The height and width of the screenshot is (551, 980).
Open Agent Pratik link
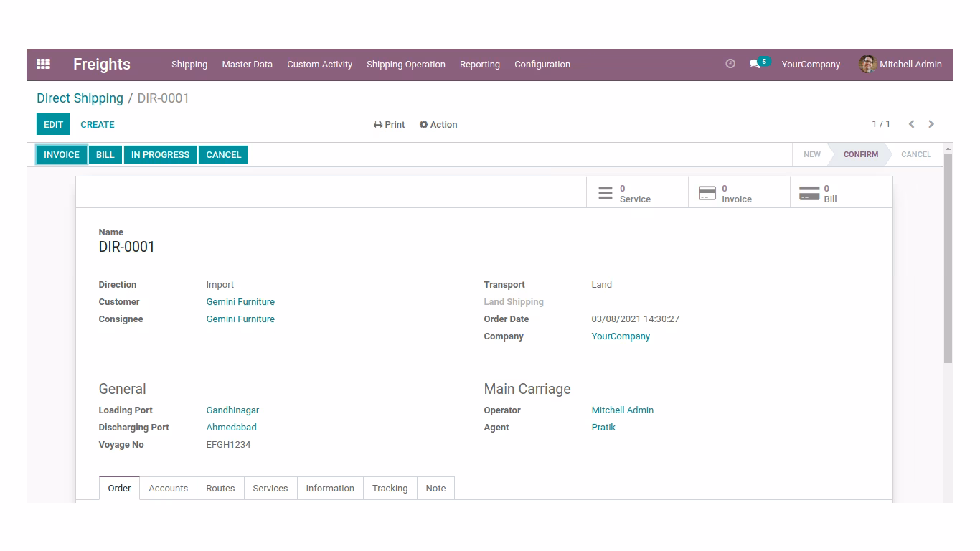[603, 428]
